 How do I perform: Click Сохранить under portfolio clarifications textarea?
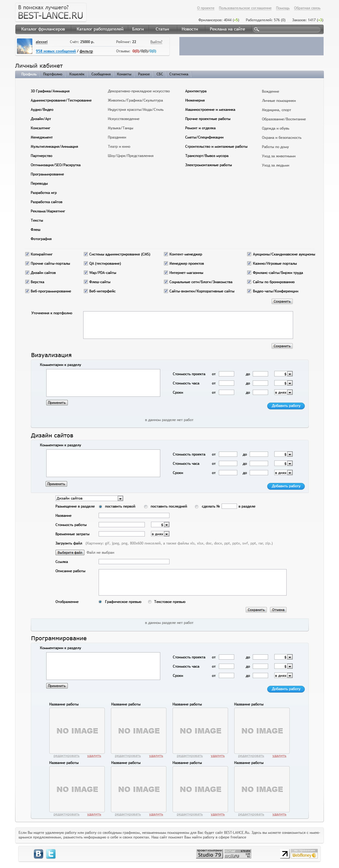click(x=282, y=346)
